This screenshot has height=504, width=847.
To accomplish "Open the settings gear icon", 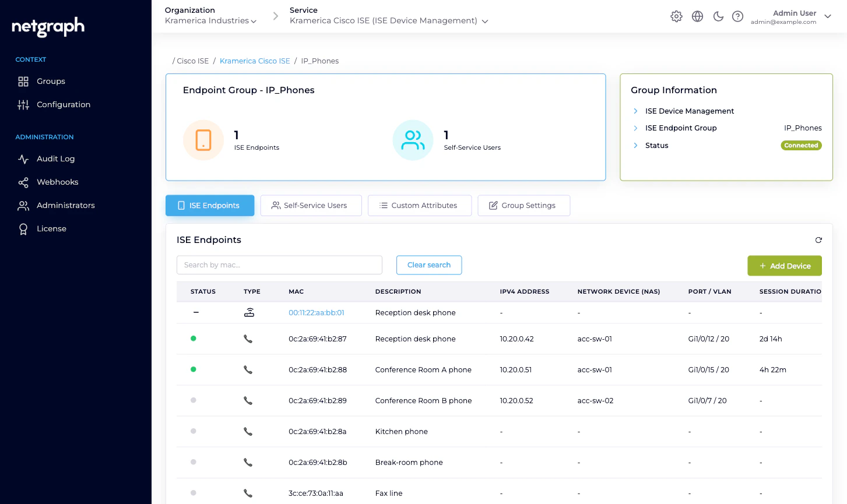I will 676,16.
